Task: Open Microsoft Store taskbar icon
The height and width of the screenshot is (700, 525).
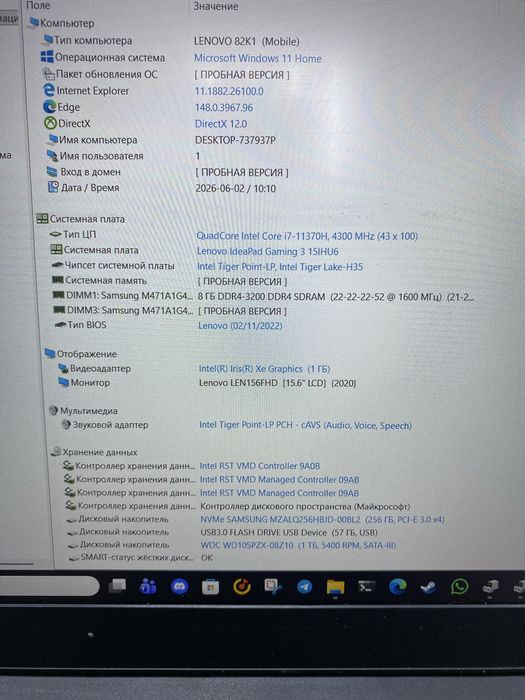Action: pos(210,587)
